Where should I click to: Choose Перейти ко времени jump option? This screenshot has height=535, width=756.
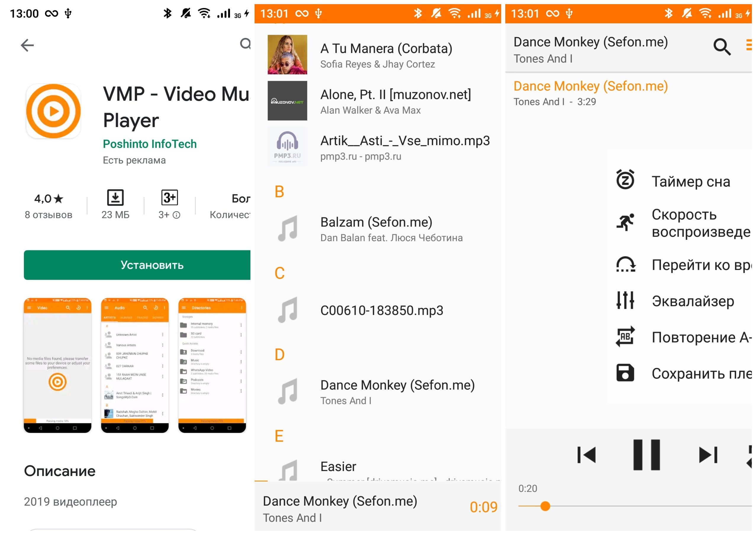(680, 265)
